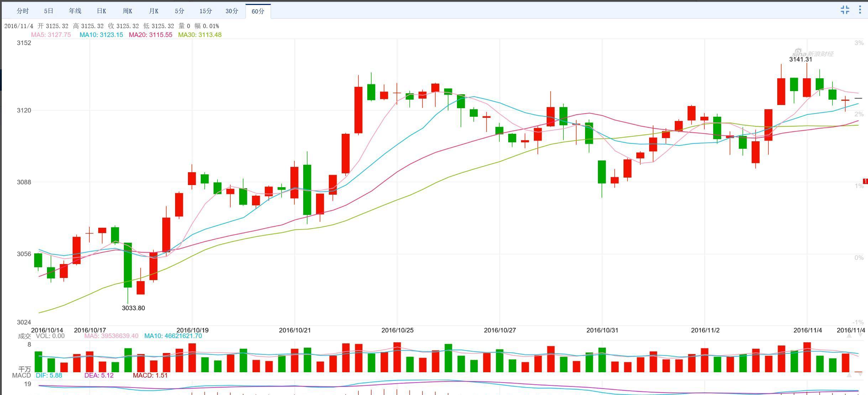Switch to the 分时 tab
This screenshot has width=868, height=395.
22,11
